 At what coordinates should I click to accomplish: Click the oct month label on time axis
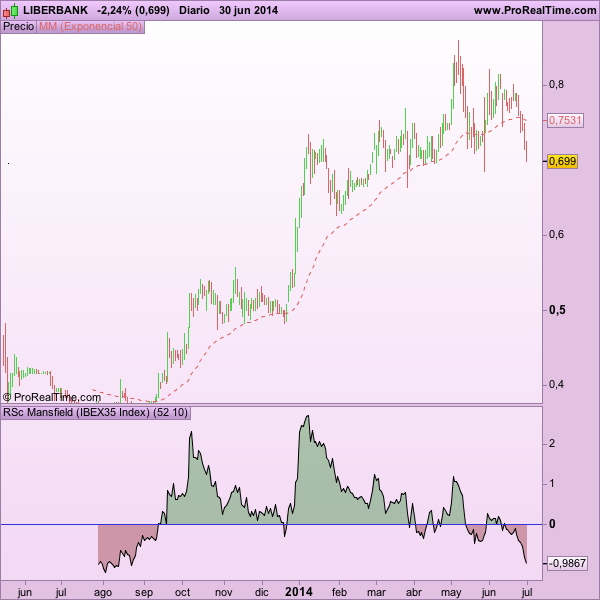pos(183,592)
